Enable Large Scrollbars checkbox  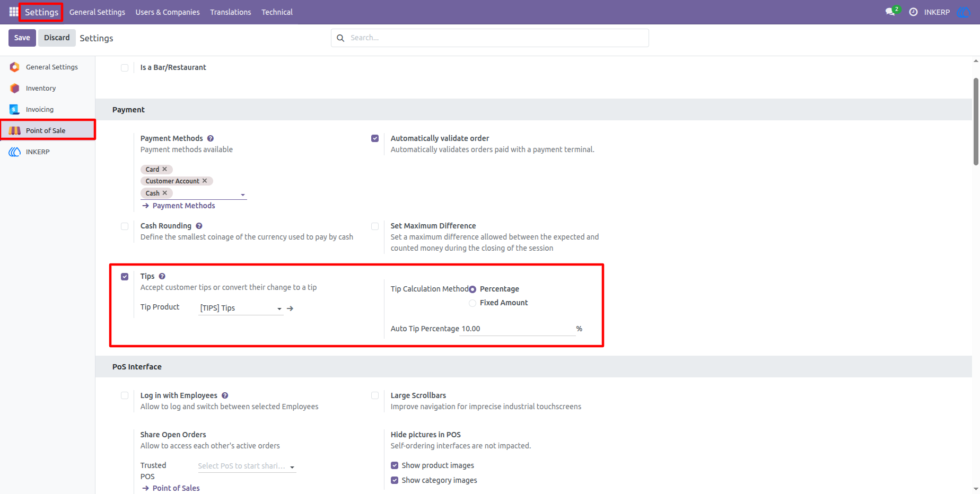(375, 395)
